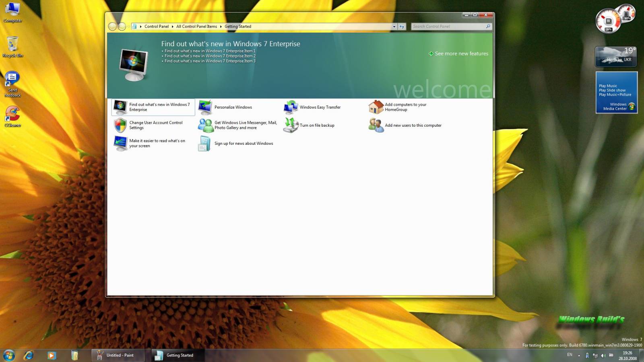The width and height of the screenshot is (644, 362).
Task: Click the Back navigation button
Action: pyautogui.click(x=112, y=27)
